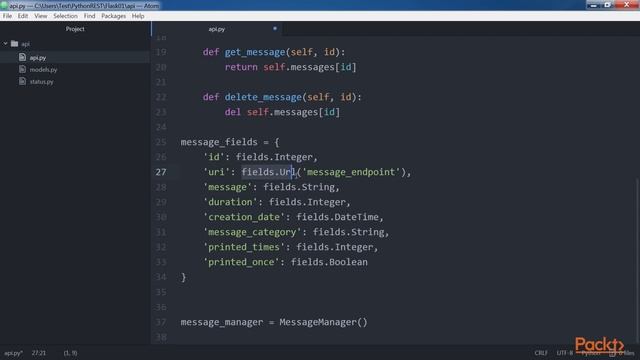Click line number 37 in gutter
The height and width of the screenshot is (360, 640).
click(x=161, y=322)
